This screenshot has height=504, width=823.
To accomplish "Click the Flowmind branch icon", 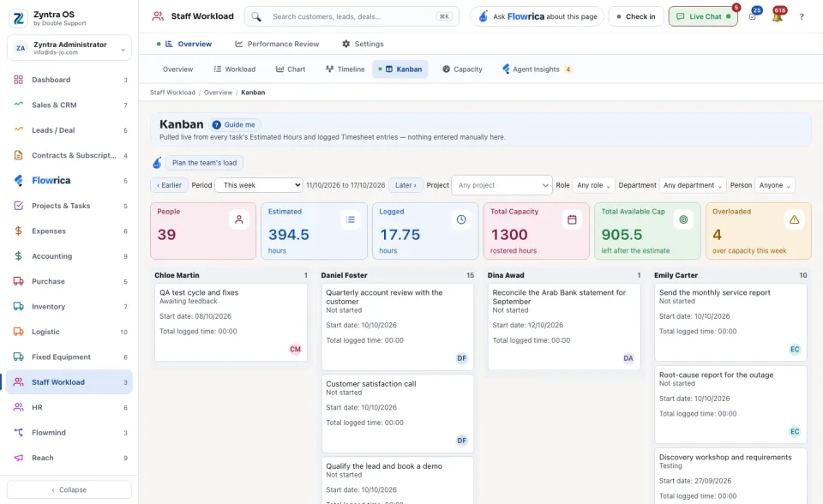I will (x=18, y=432).
